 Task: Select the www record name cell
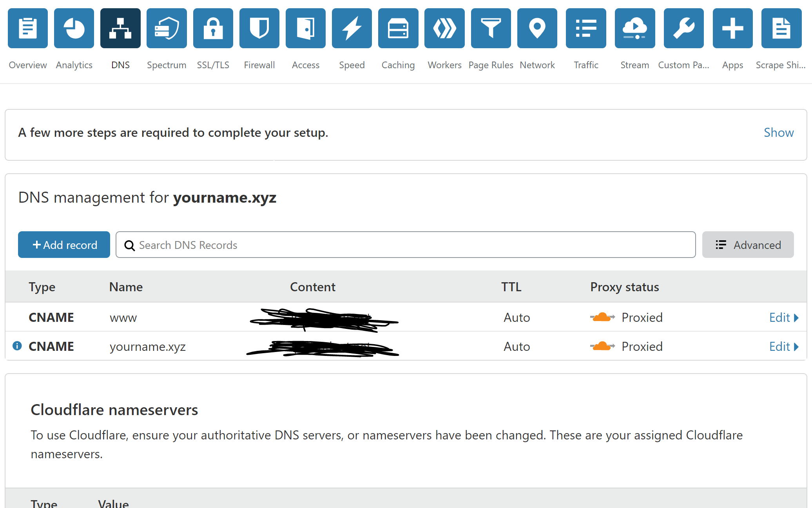coord(123,317)
